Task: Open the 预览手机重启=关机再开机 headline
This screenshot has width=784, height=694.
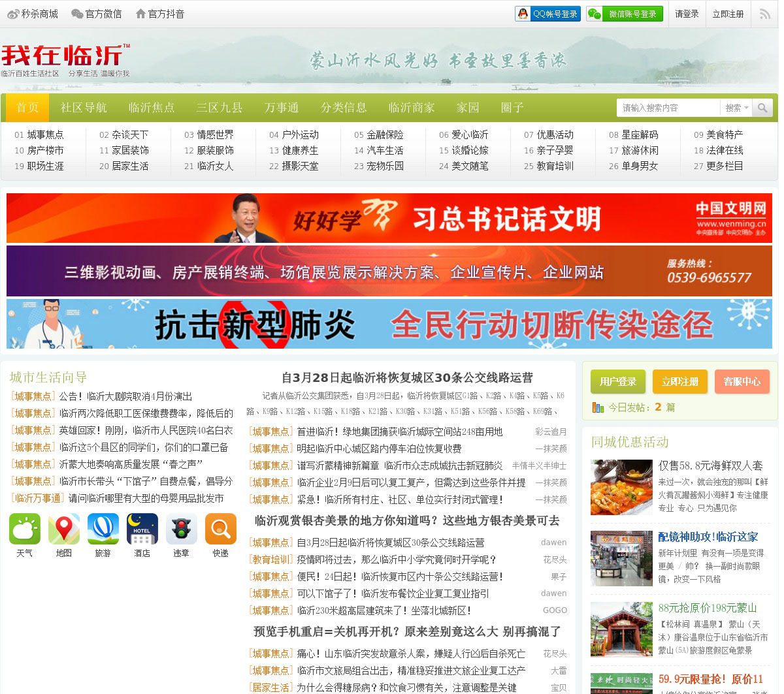Action: click(407, 631)
